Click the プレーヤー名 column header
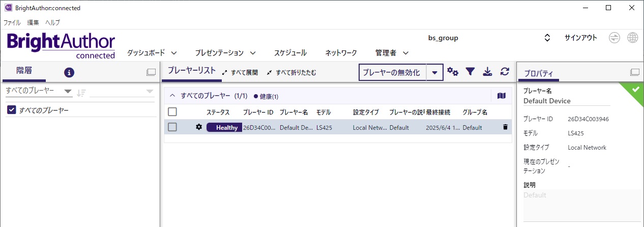Viewport: 644px width, 227px height. [x=294, y=112]
